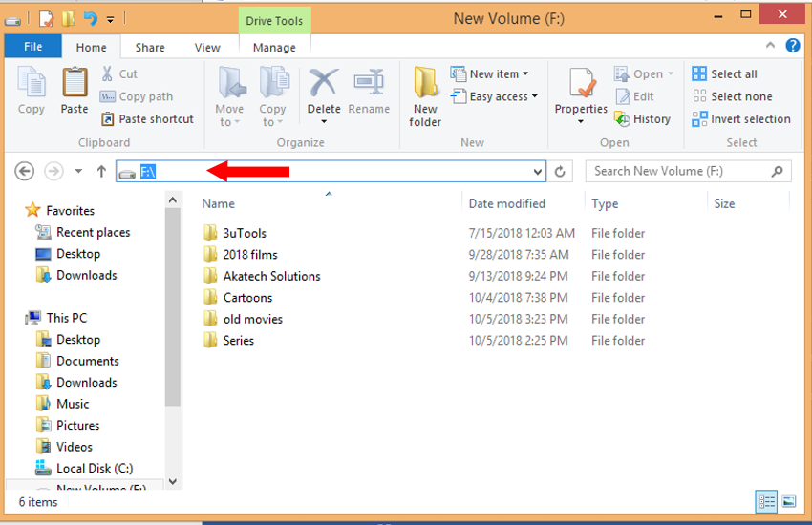Click the Move to icon
The height and width of the screenshot is (525, 812).
(231, 82)
